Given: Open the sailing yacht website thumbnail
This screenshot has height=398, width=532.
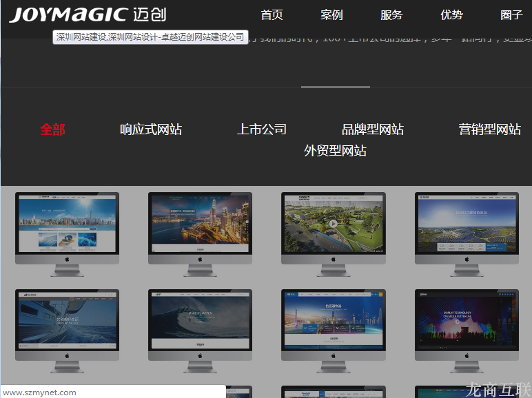Looking at the screenshot, I should (x=67, y=322).
